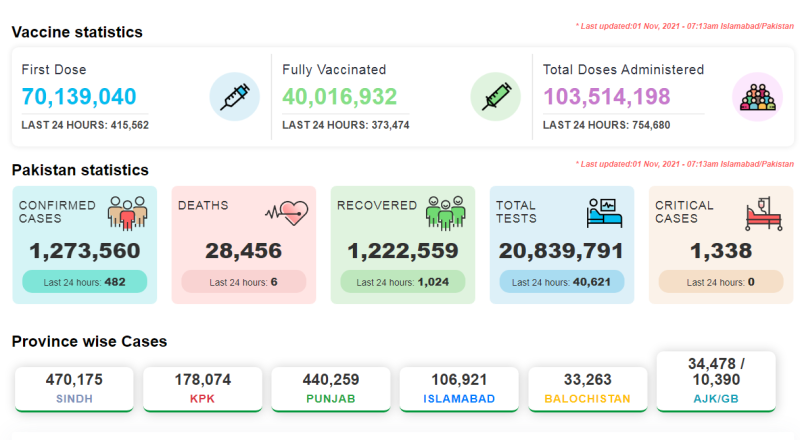
Task: Click the Total Doses people group icon
Action: click(x=756, y=97)
